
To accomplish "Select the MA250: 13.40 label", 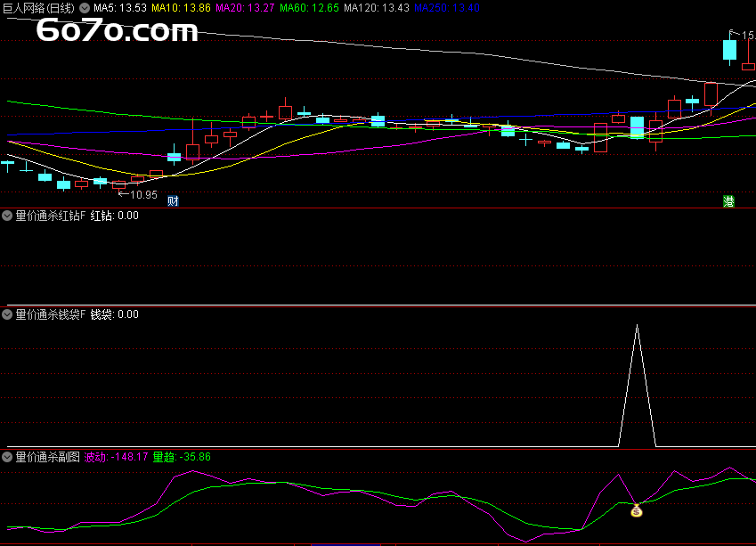I will [x=446, y=8].
